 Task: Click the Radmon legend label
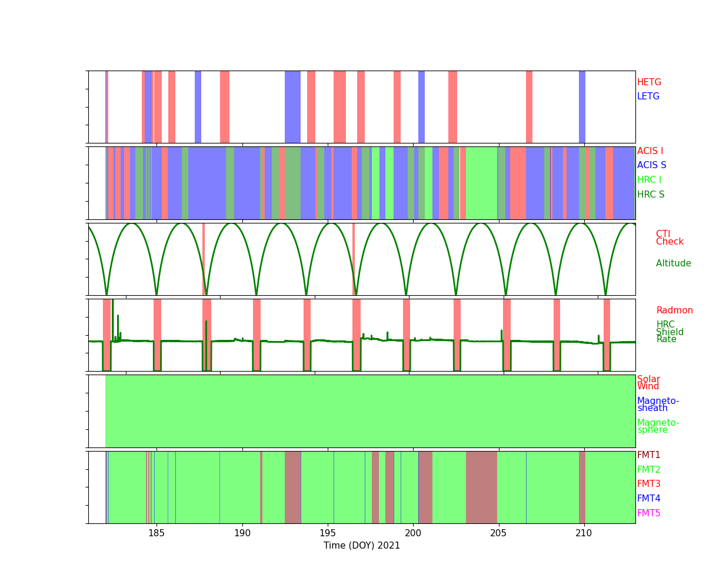(x=674, y=310)
